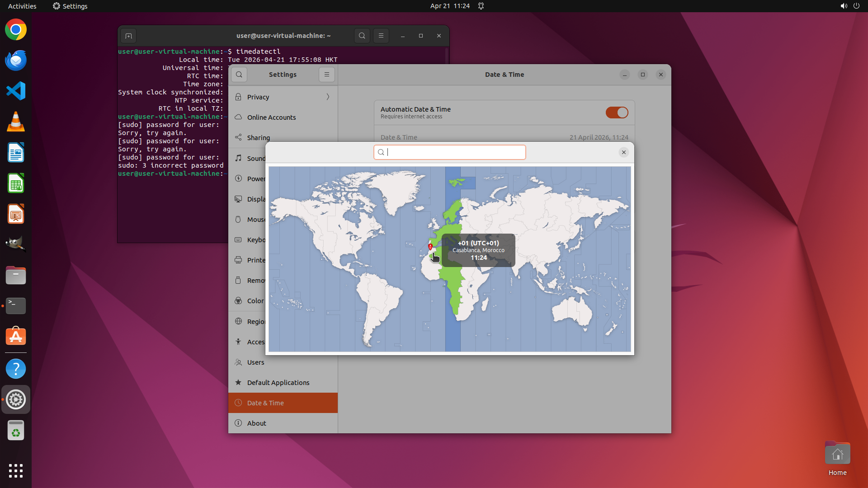Show all applications grid
868x488 pixels.
[16, 470]
